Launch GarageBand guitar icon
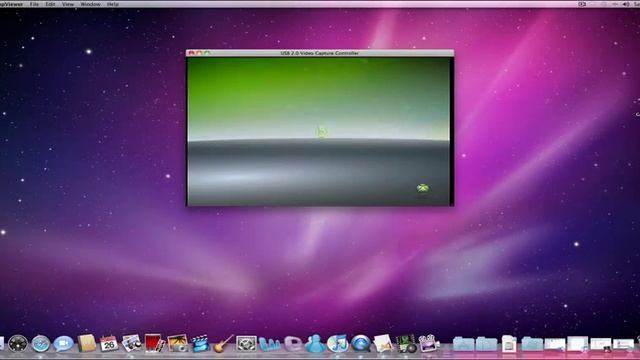 click(x=223, y=344)
